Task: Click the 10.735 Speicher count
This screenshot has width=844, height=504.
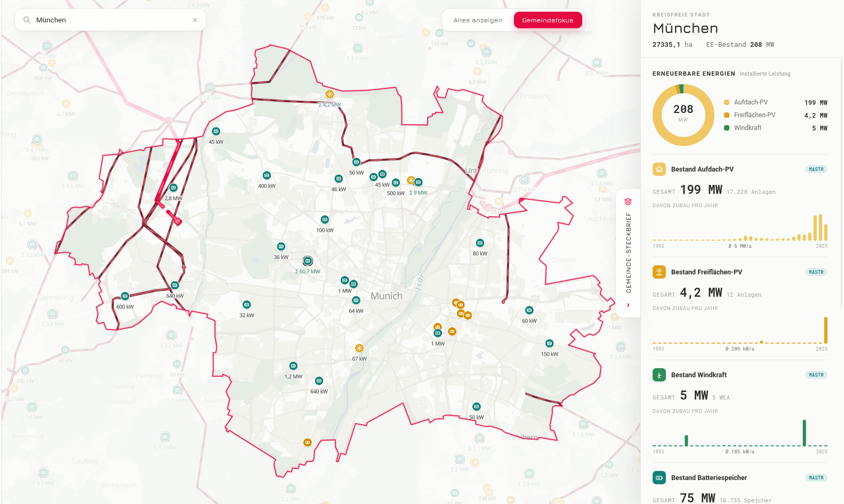Action: click(x=745, y=500)
